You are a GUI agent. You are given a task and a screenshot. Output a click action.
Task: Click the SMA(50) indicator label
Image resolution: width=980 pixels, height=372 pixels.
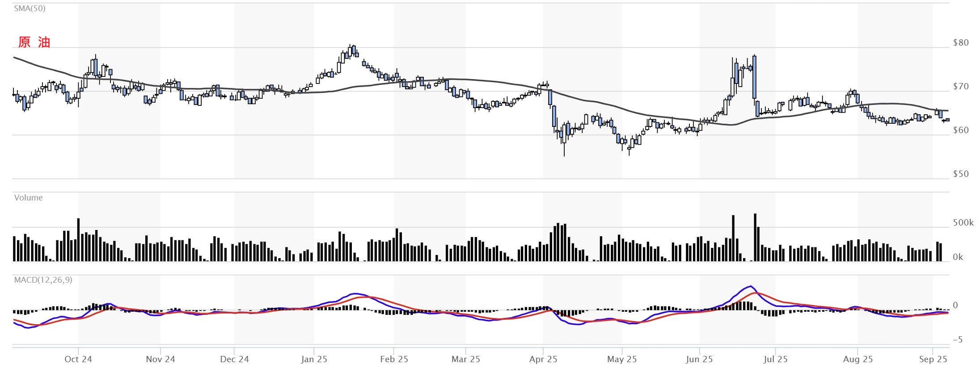point(30,8)
